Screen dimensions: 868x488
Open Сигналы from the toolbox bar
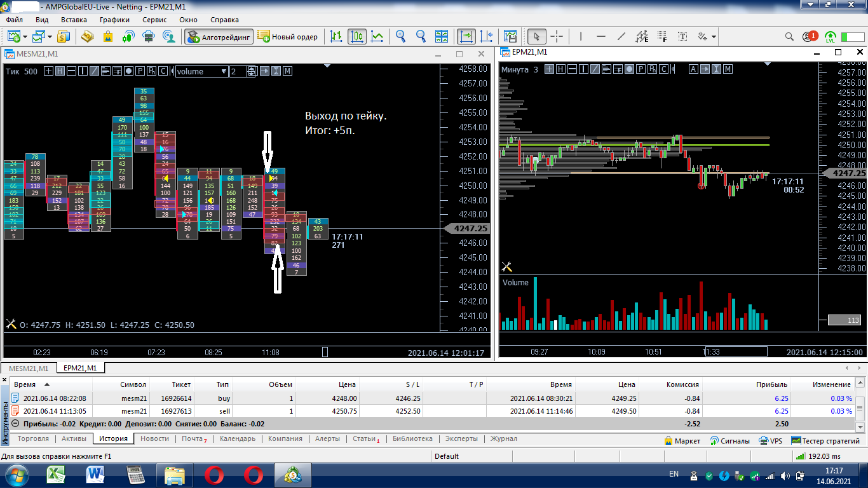click(730, 440)
